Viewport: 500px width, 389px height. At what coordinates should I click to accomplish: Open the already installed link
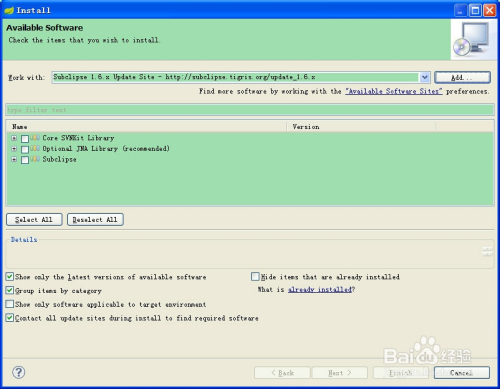(320, 289)
